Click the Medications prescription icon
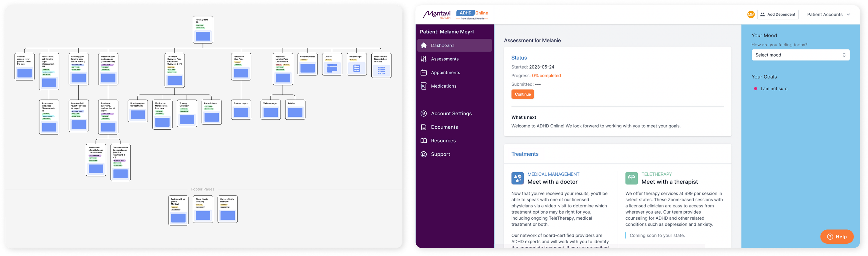The image size is (868, 256). tap(424, 86)
